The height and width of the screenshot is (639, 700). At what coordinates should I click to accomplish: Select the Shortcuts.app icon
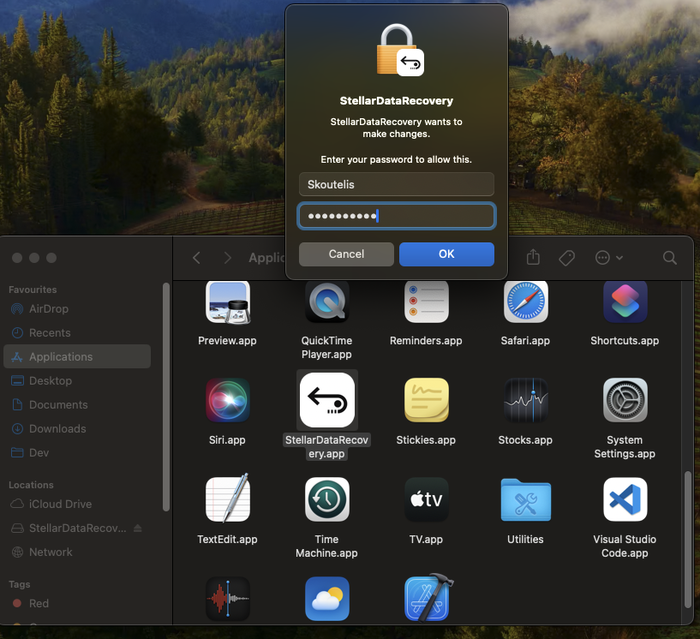(x=625, y=302)
